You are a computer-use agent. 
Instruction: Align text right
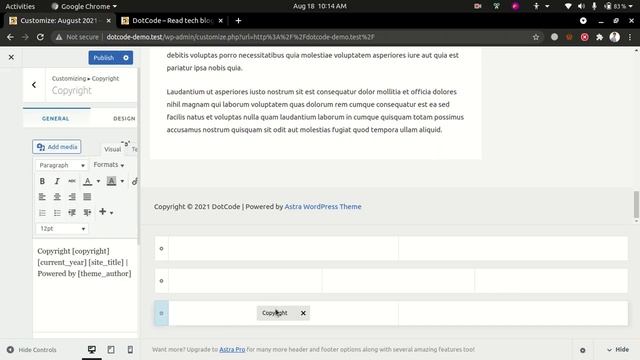coord(72,197)
